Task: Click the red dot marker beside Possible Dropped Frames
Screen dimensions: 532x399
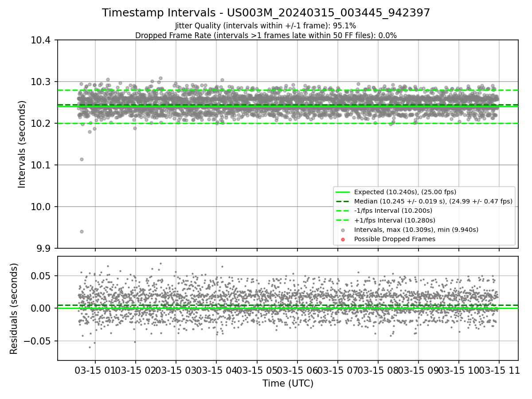Action: tap(343, 239)
